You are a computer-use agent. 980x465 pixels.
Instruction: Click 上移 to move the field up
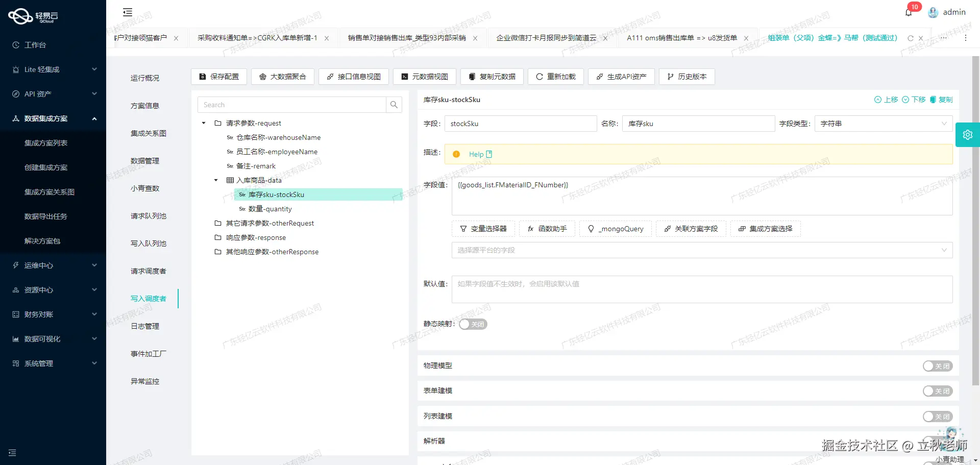(x=887, y=100)
